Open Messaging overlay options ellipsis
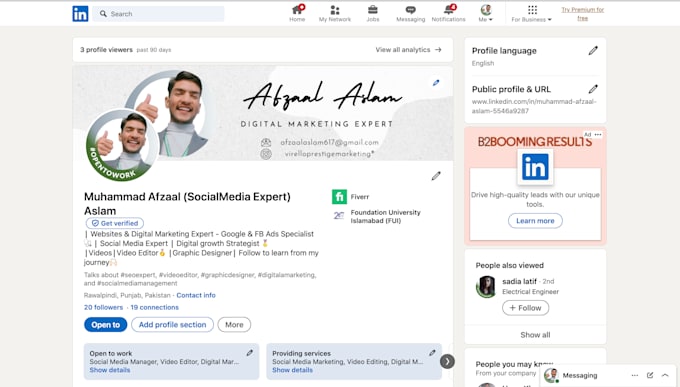 [x=635, y=375]
